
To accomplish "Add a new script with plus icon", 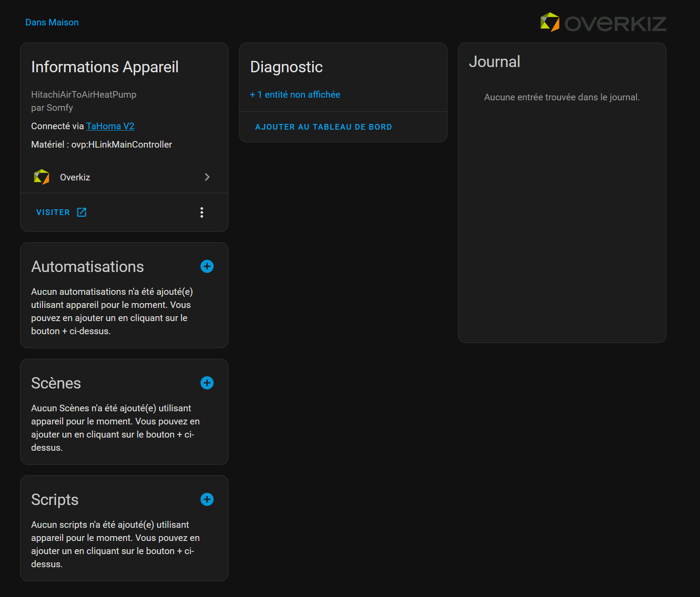I will pos(207,499).
